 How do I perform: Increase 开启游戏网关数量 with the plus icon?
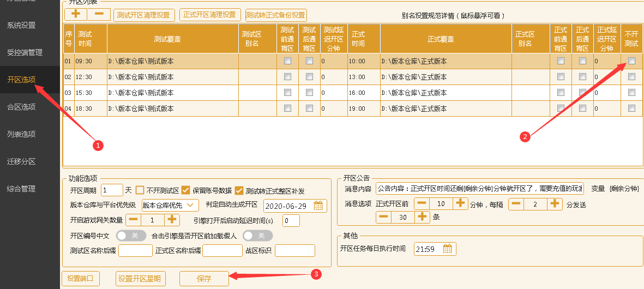pyautogui.click(x=172, y=220)
